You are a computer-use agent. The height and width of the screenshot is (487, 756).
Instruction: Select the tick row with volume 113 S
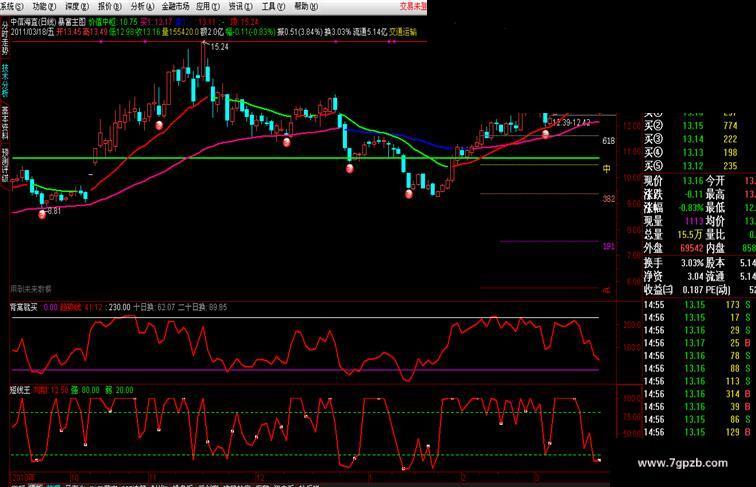(x=697, y=381)
